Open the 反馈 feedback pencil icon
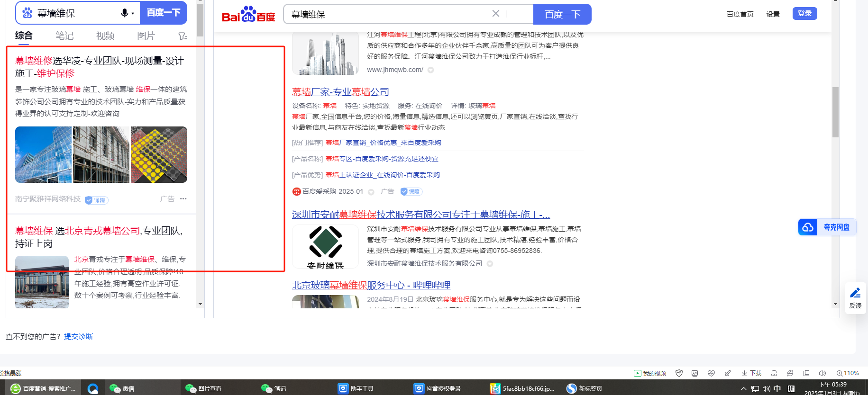This screenshot has height=395, width=868. coord(855,293)
